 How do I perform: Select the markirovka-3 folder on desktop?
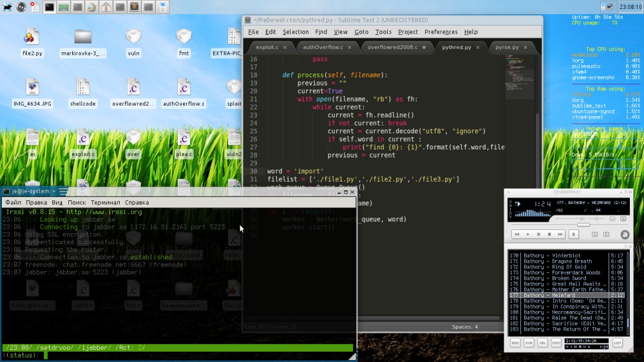(x=82, y=43)
